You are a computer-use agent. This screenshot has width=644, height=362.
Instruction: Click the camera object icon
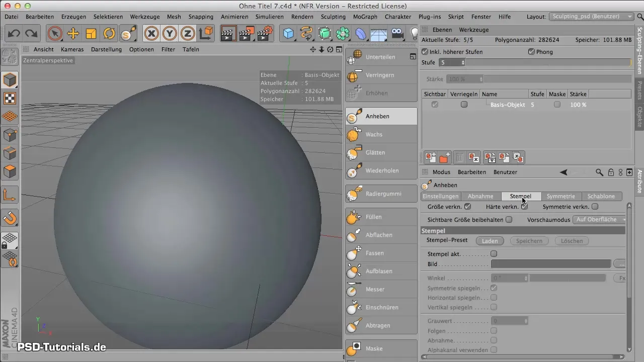click(x=397, y=34)
